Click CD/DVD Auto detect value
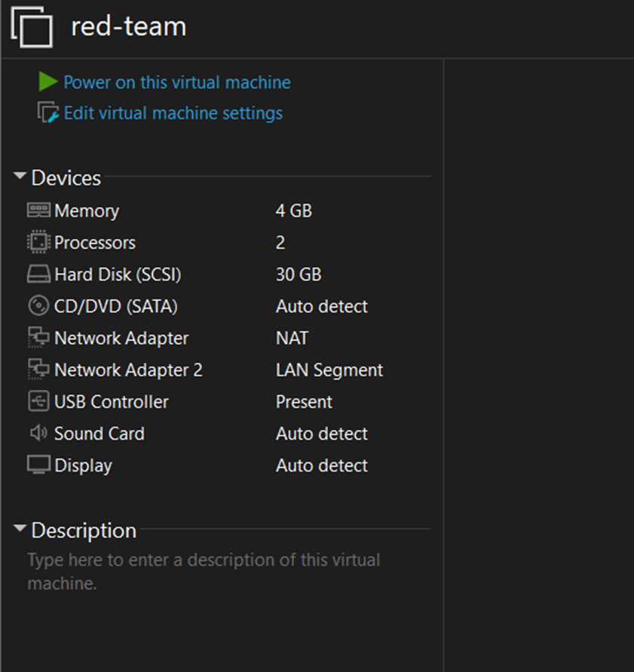This screenshot has height=672, width=634. coord(322,306)
